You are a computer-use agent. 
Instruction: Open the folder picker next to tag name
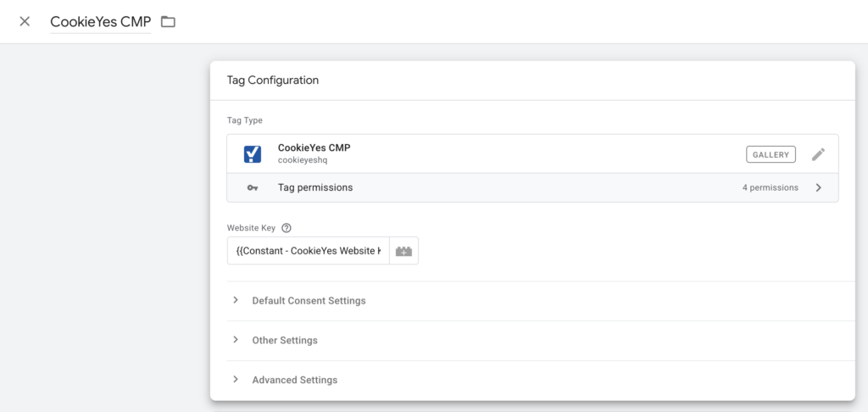click(x=168, y=21)
